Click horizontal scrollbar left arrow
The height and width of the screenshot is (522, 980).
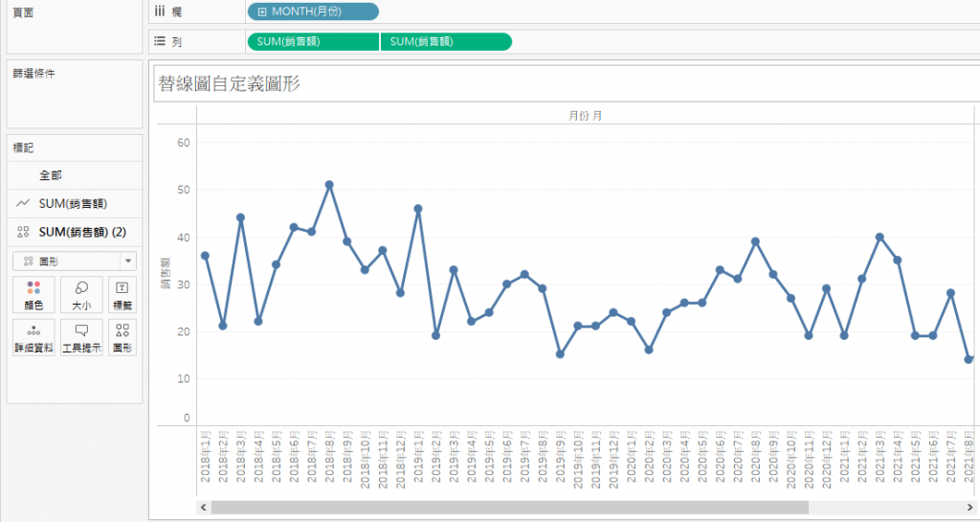pyautogui.click(x=203, y=507)
